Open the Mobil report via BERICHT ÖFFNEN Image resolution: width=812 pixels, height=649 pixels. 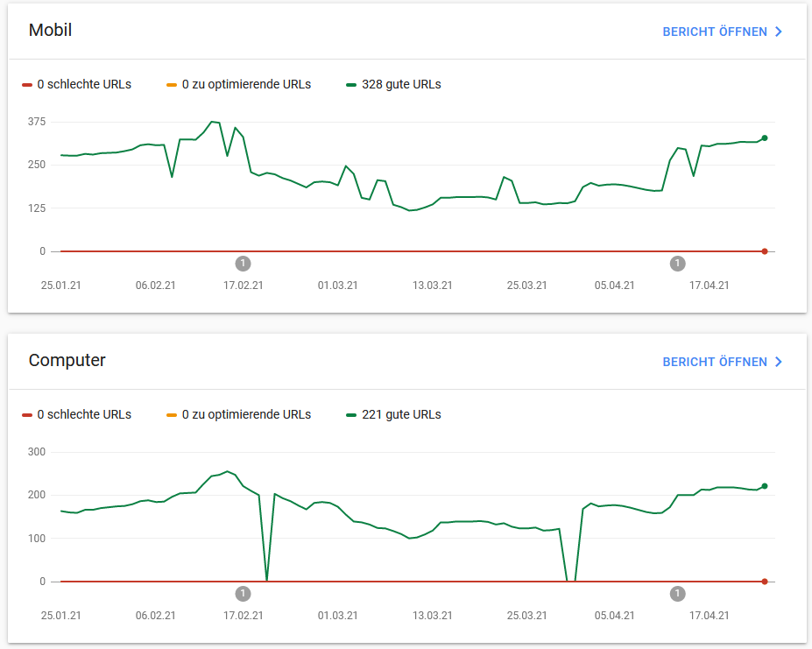pos(714,32)
